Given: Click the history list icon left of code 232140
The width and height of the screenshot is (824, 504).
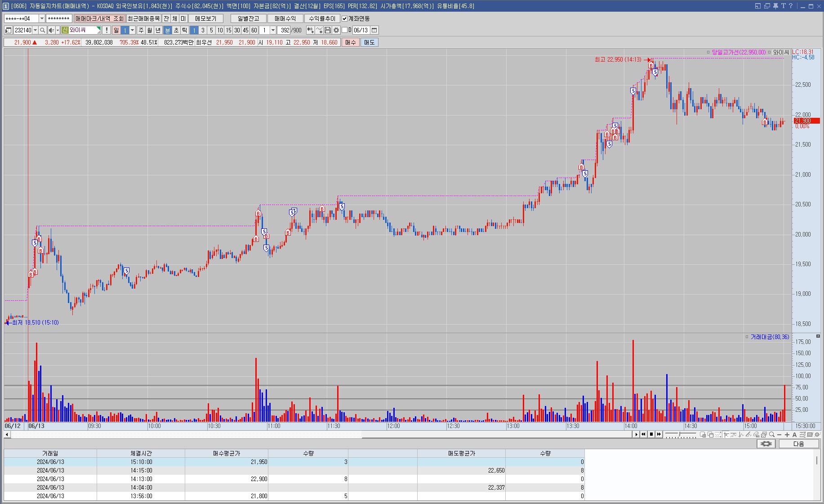Looking at the screenshot, I should coord(8,30).
